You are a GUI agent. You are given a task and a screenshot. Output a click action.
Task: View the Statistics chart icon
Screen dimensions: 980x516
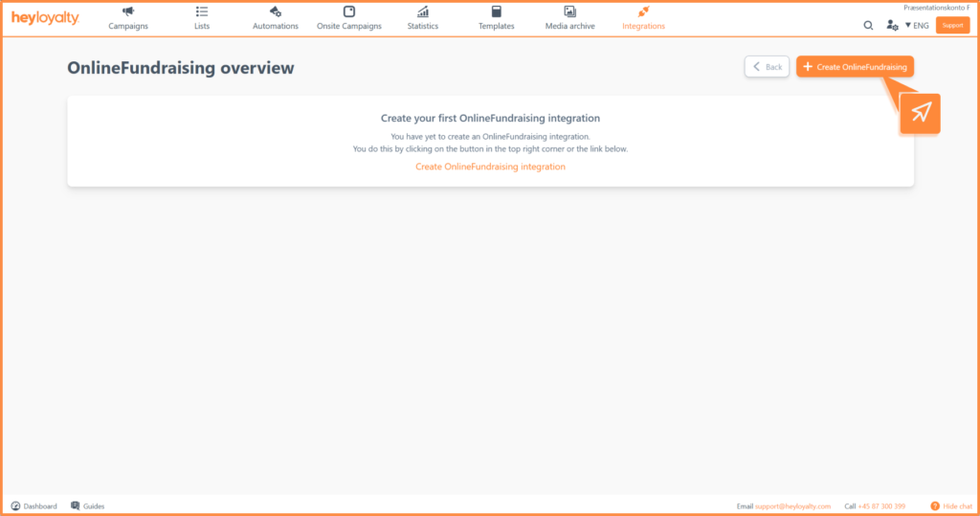[422, 11]
